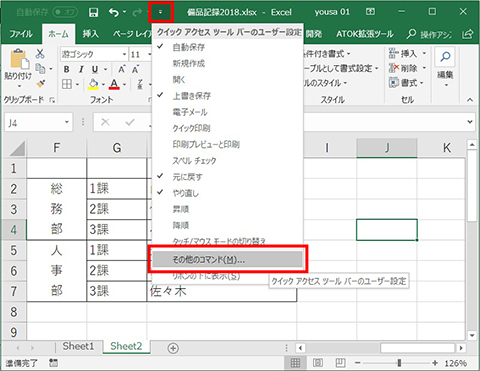Toggle 元に戻す menu option
This screenshot has width=480, height=371.
pos(227,177)
